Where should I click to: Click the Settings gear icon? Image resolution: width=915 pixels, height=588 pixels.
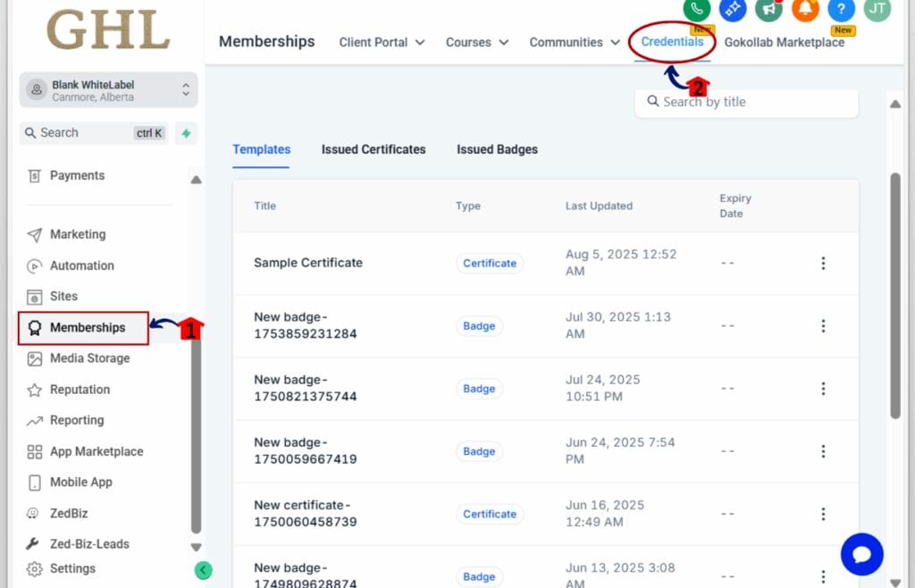35,568
